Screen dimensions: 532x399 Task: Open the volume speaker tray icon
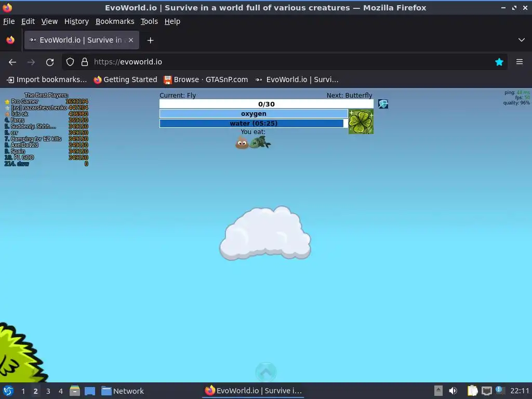(453, 391)
